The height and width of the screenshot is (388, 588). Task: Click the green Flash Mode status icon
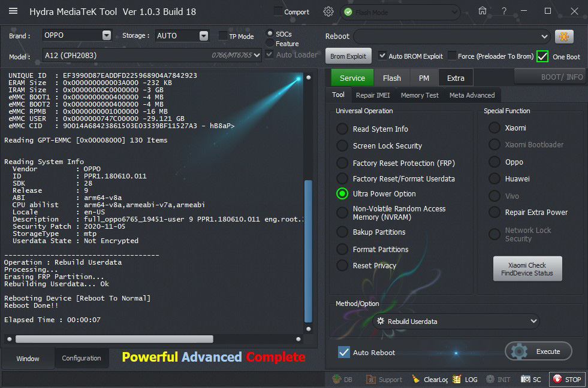(x=348, y=13)
